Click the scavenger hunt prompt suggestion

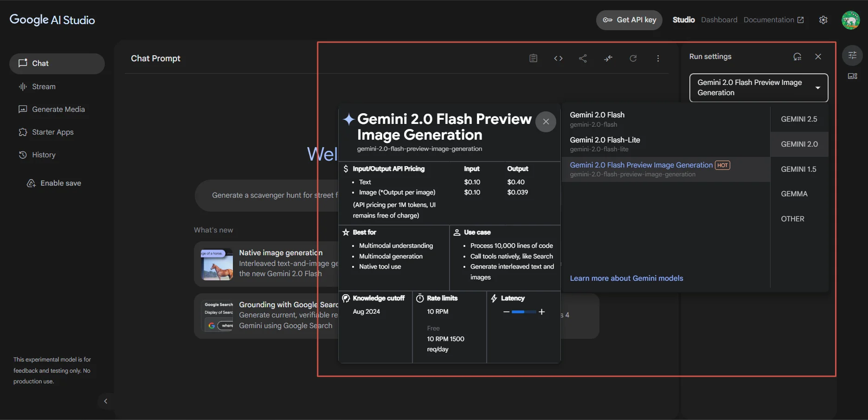pos(267,195)
